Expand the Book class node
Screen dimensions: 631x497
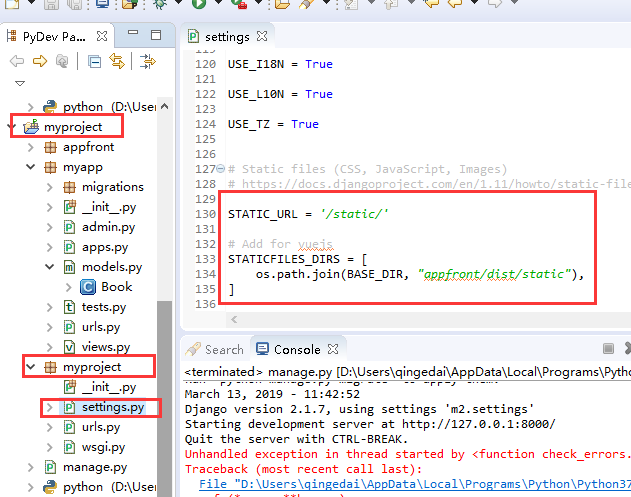point(68,287)
